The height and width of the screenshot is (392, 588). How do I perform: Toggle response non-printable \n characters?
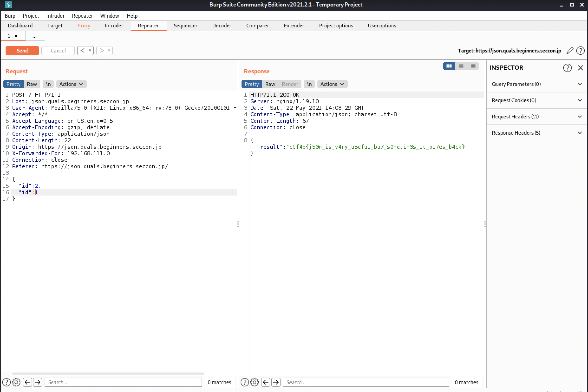[309, 84]
